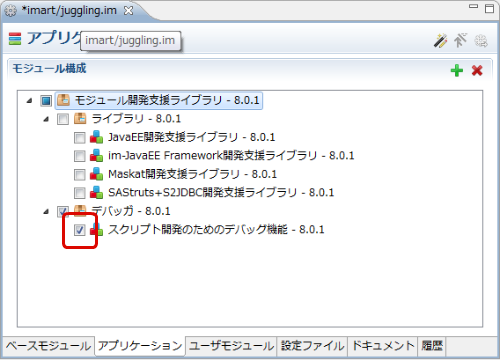Click the package icon of モジュール開発支援ライブラリ
Image resolution: width=500 pixels, height=360 pixels.
63,100
